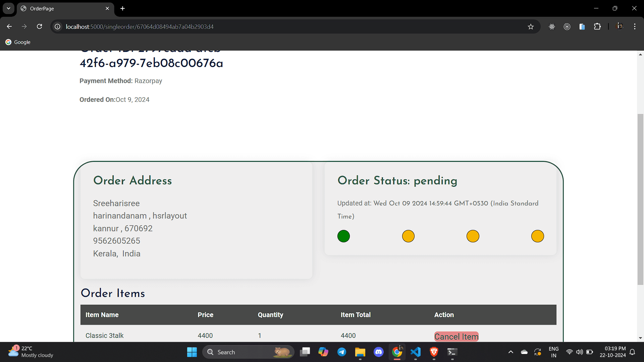Open the Chrome three-dot menu
Image resolution: width=644 pixels, height=362 pixels.
635,26
